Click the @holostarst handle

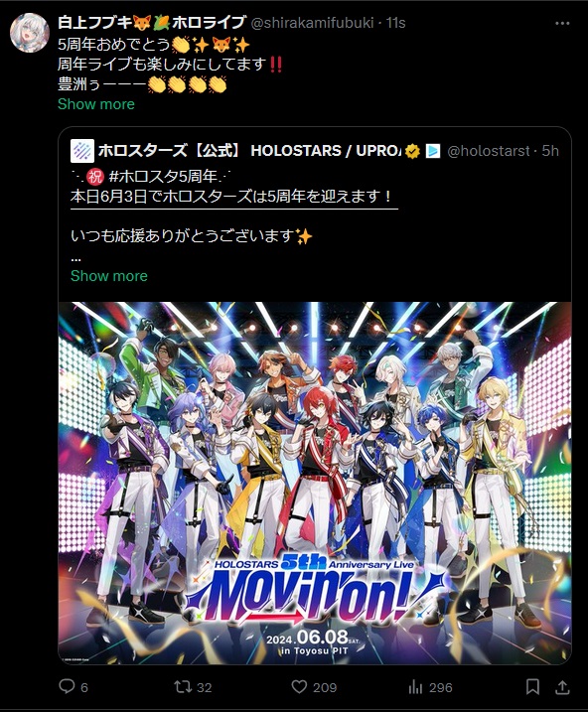pyautogui.click(x=489, y=151)
